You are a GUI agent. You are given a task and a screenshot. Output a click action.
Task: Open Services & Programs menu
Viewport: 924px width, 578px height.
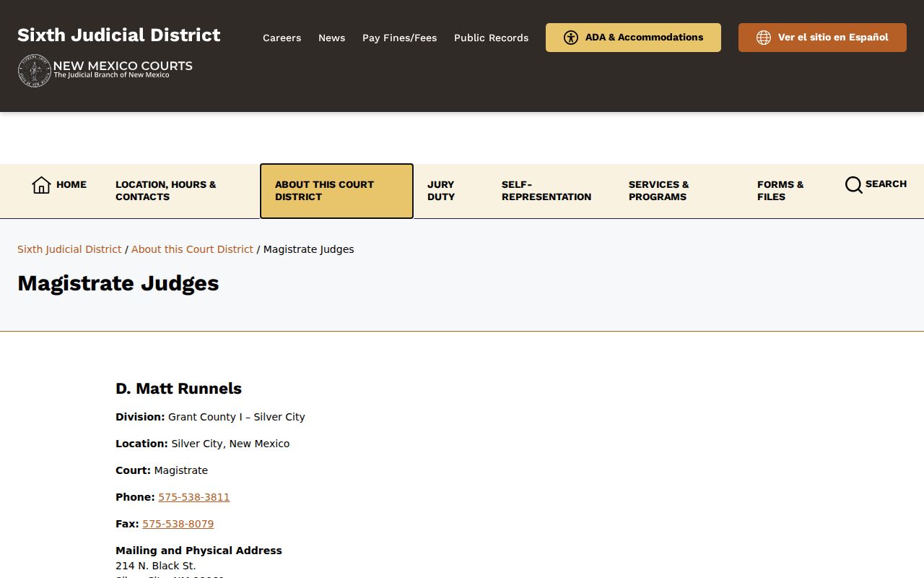[x=659, y=191]
